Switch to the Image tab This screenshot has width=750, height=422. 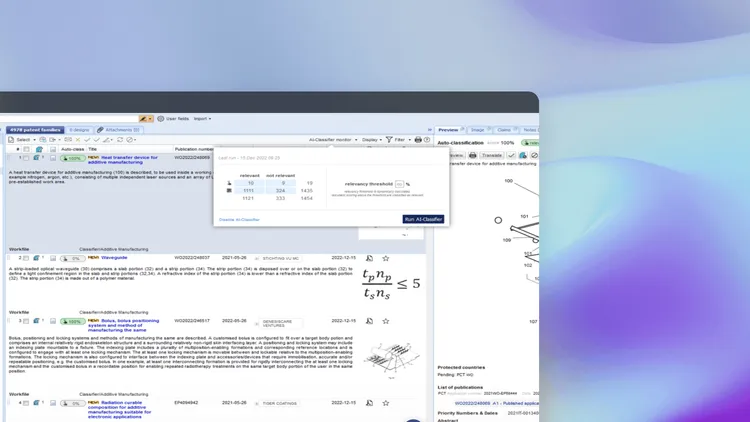pyautogui.click(x=478, y=130)
